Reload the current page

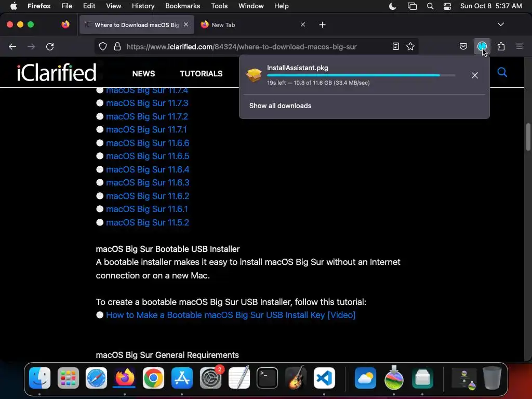(50, 46)
